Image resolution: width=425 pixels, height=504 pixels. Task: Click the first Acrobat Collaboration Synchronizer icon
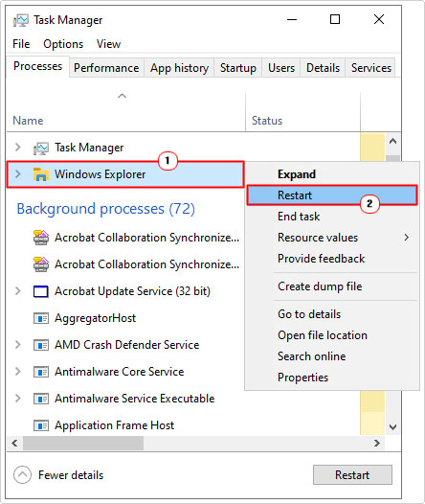[41, 238]
